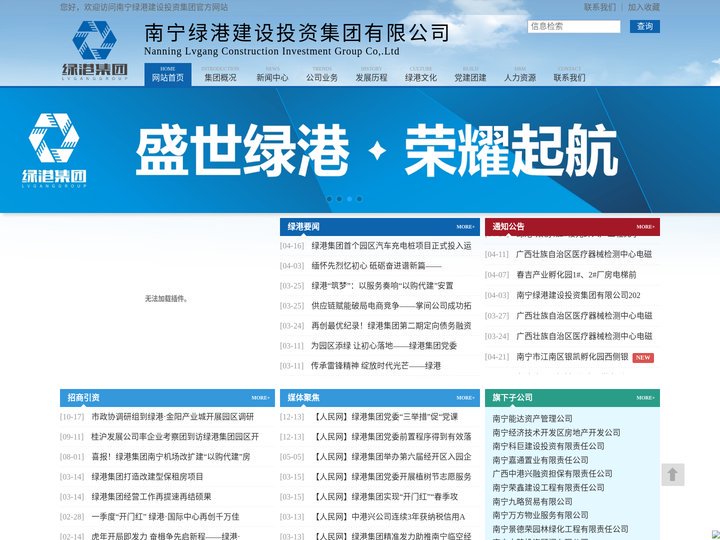Image resolution: width=720 pixels, height=540 pixels.
Task: Open subsidiary 南宁景德荣园林绿化工程有限责任公司
Action: tap(560, 529)
